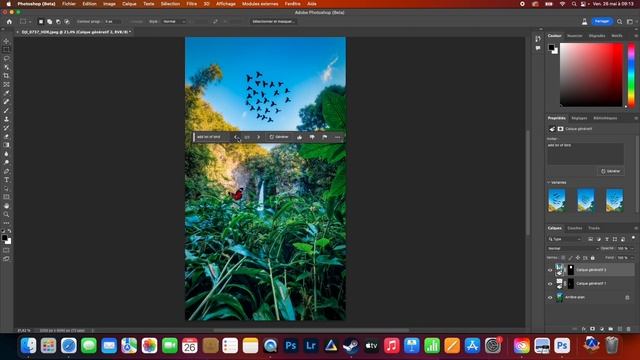Choose Intersect with selection mode

tap(67, 22)
